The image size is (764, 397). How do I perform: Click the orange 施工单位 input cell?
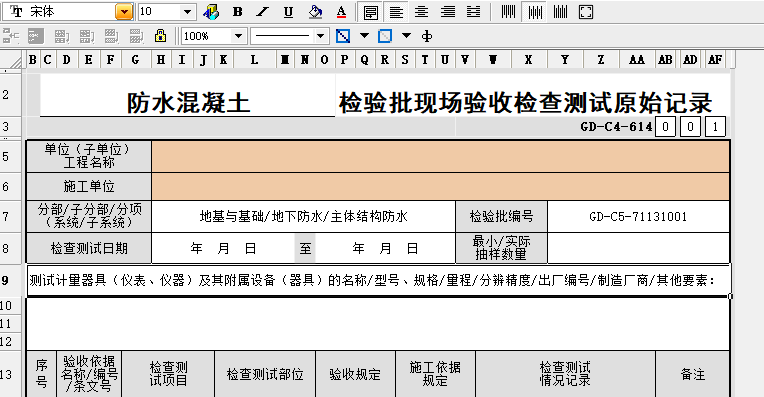[x=440, y=187]
